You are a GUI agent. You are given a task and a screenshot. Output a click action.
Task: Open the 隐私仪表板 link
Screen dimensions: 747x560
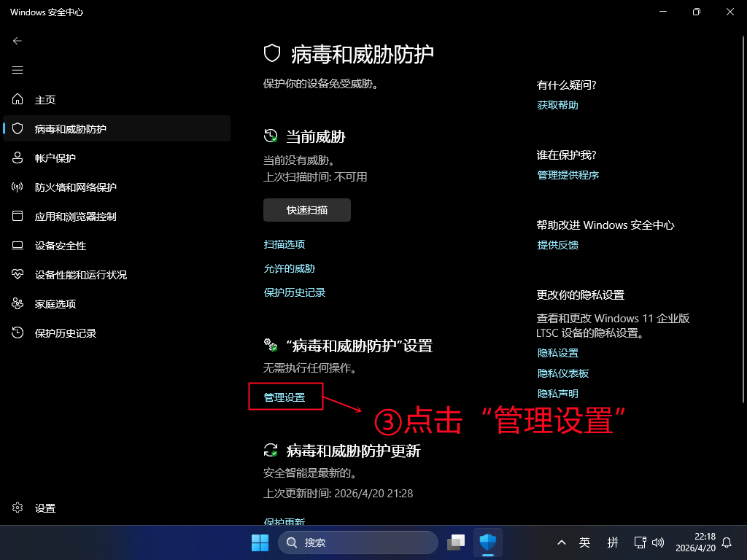pos(562,373)
